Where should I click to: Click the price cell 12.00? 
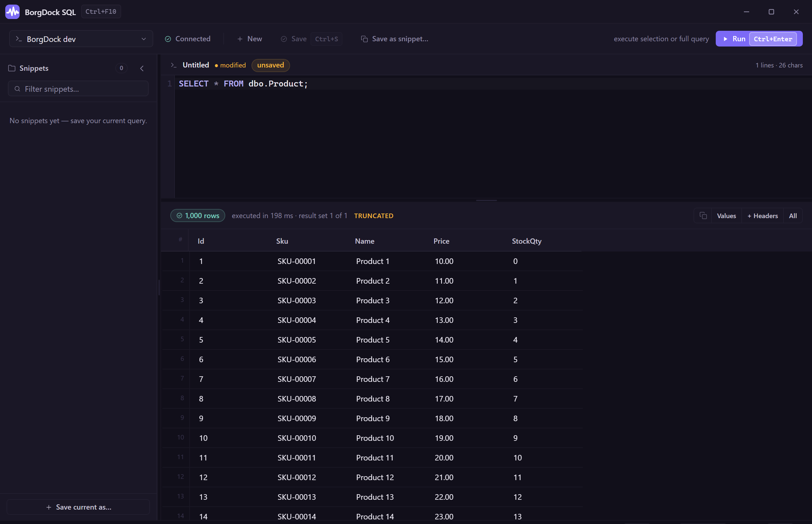tap(444, 300)
